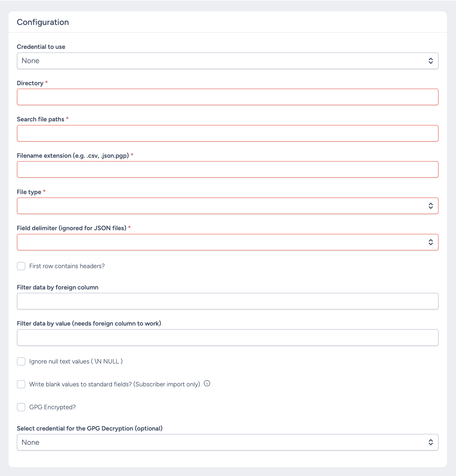Toggle Ignore null text values checkbox
This screenshot has width=456, height=476.
(x=21, y=361)
